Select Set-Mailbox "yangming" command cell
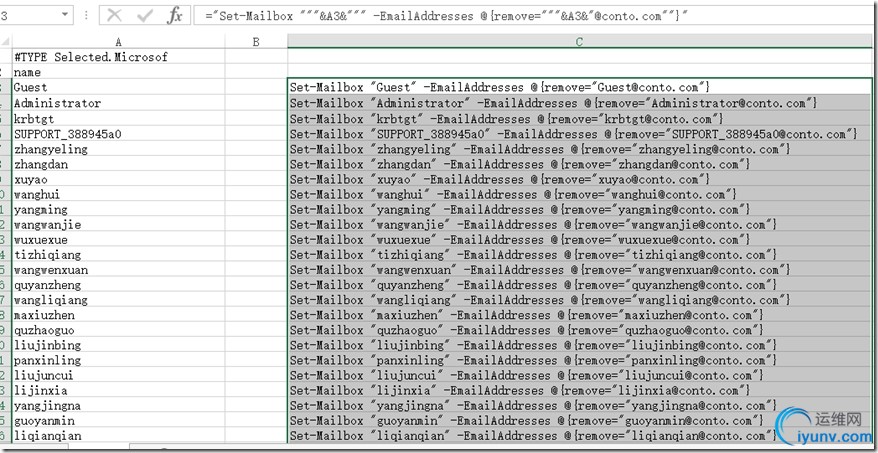Screen dimensions: 878x453 pos(580,209)
